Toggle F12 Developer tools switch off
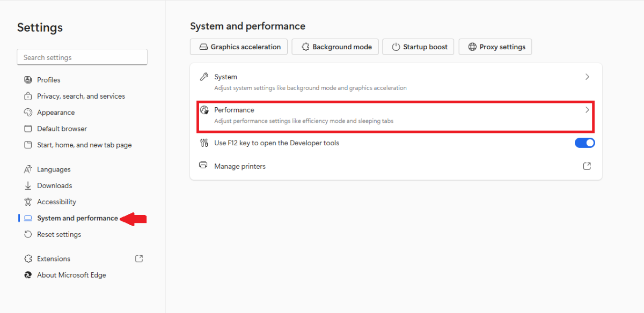The height and width of the screenshot is (313, 644). (585, 143)
